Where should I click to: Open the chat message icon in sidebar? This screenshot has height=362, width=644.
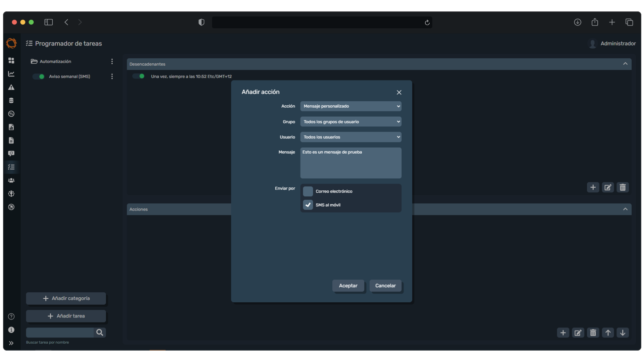pos(11,154)
